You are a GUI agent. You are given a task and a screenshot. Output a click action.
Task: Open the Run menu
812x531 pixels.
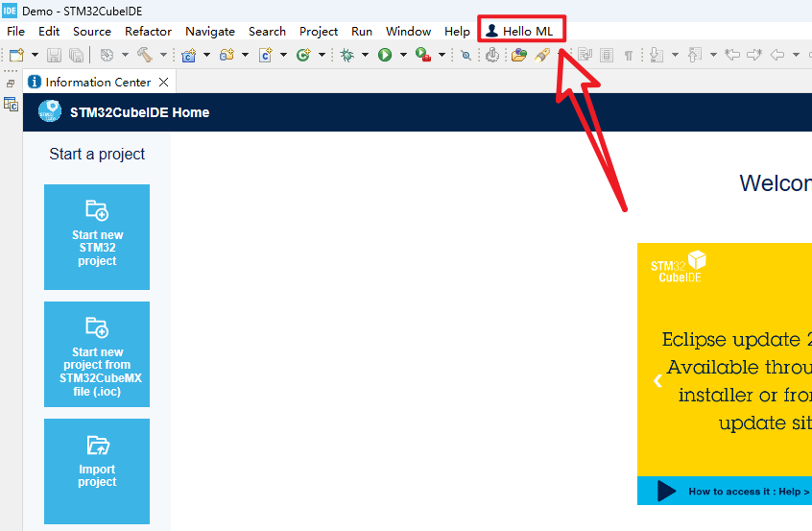[x=362, y=31]
